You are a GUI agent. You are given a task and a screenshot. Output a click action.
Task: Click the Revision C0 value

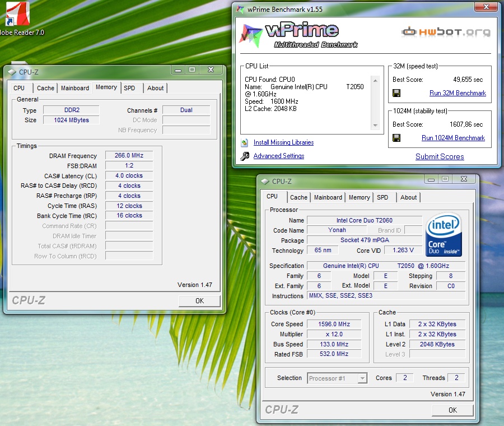coord(451,286)
